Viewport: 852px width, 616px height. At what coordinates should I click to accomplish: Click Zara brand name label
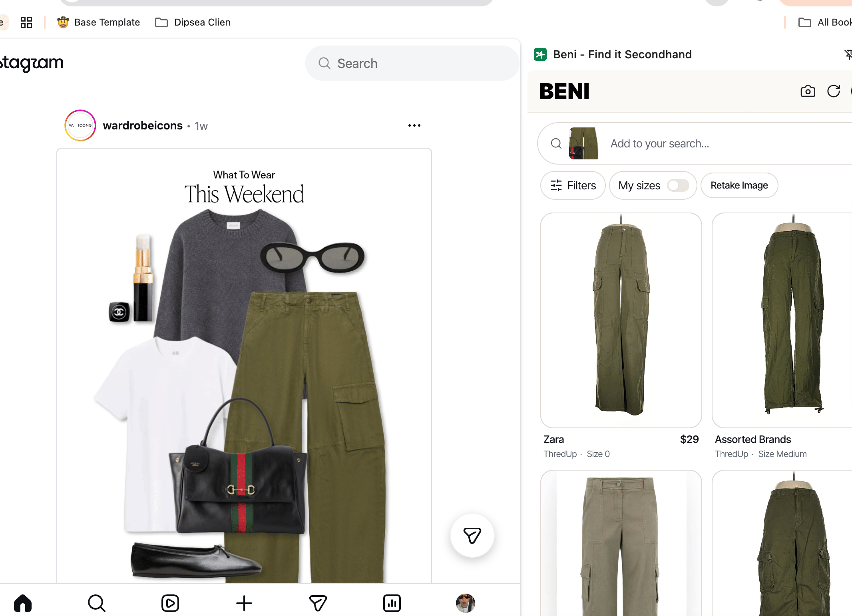coord(553,439)
